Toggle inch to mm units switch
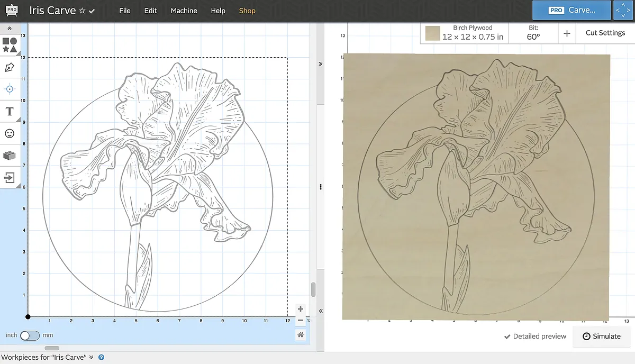This screenshot has width=635, height=364. click(x=30, y=335)
